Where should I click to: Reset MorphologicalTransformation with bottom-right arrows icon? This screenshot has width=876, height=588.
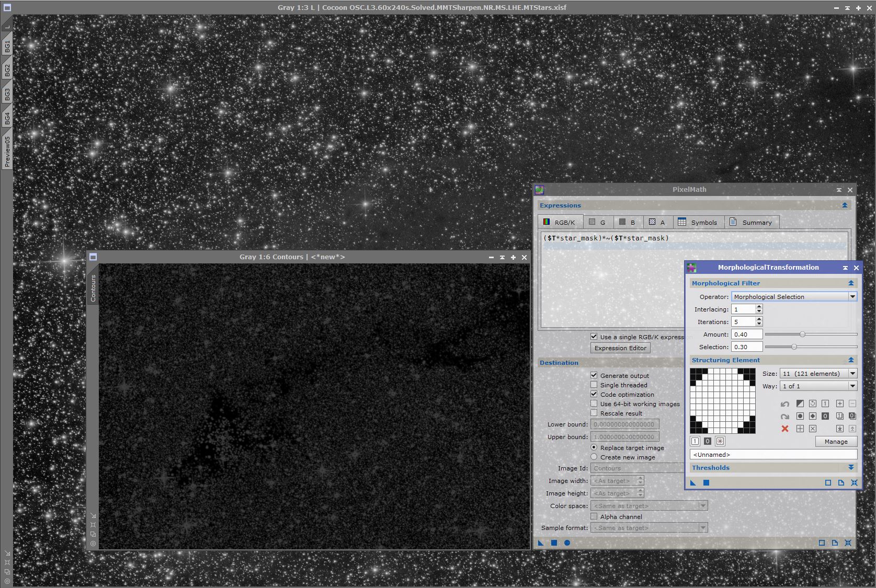854,482
